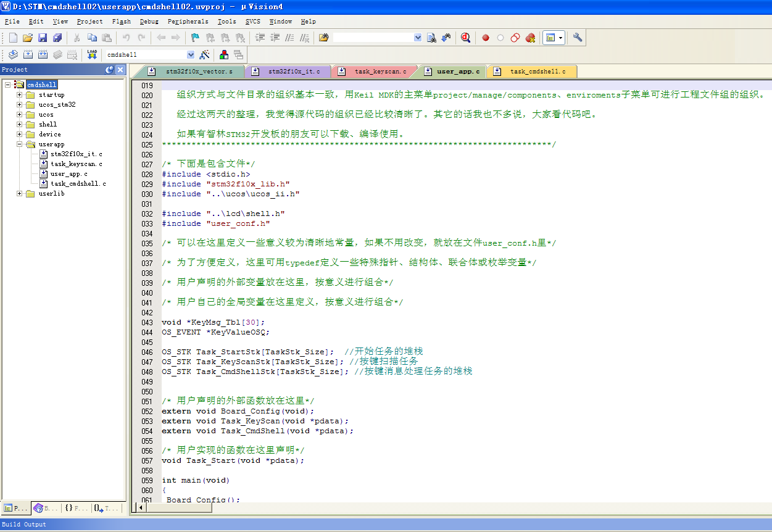Pin the Project panel
The width and height of the screenshot is (772, 532).
110,70
